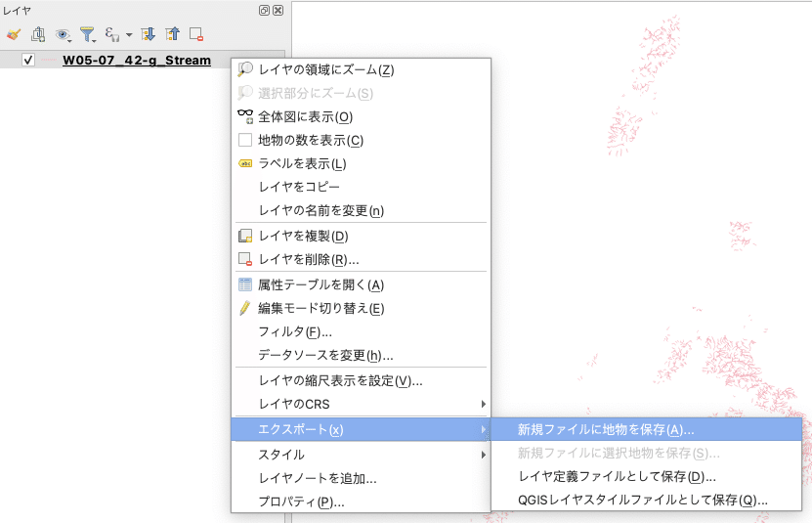Open プロパティ(P)...
Viewport: 812px width, 523px height.
[x=361, y=501]
